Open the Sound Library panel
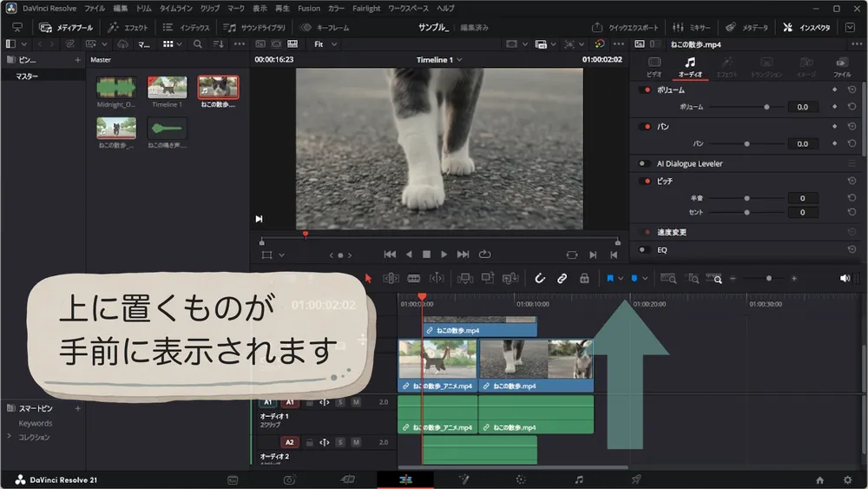The width and height of the screenshot is (868, 489). pos(254,27)
